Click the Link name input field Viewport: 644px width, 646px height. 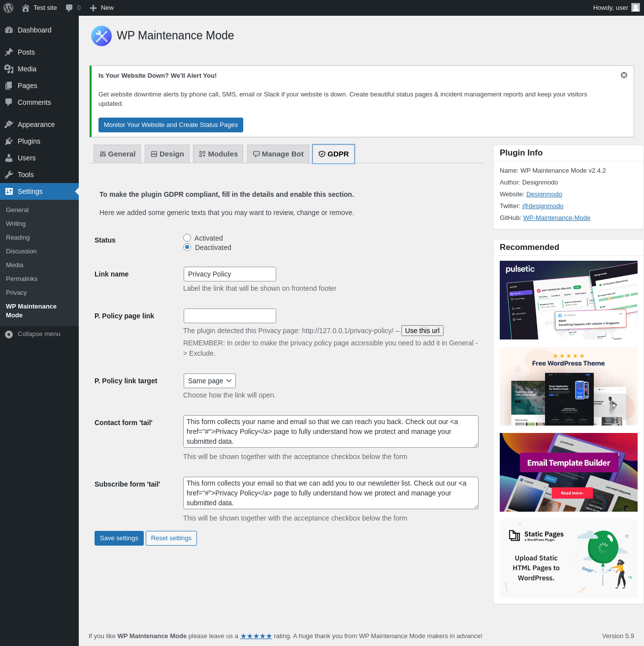point(230,274)
